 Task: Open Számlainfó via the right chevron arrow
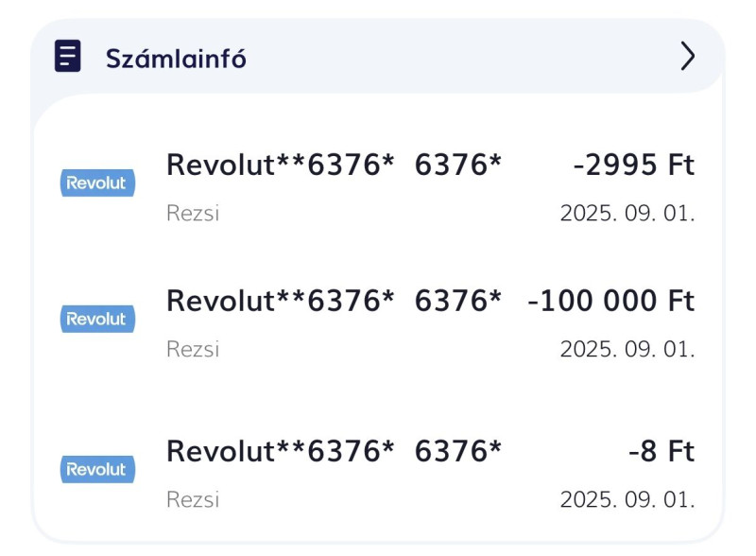688,56
